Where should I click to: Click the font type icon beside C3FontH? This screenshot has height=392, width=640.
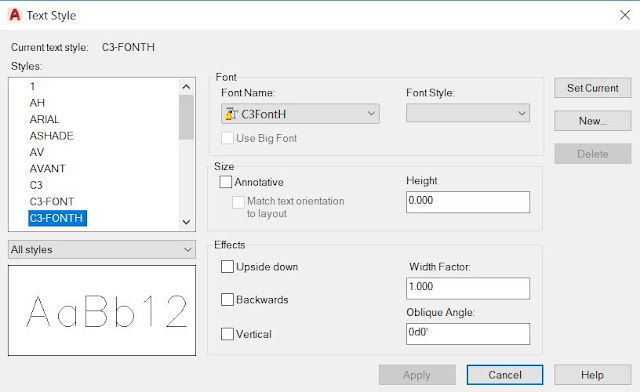(231, 114)
